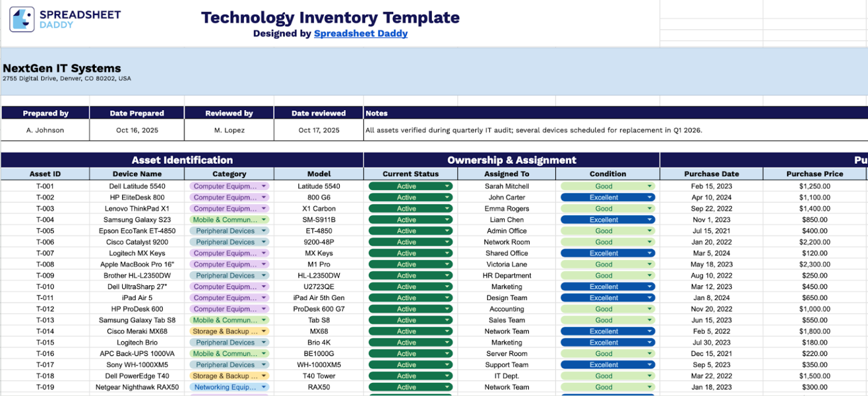Select the Oct 16, 2025 date cell
868x396 pixels.
click(137, 130)
